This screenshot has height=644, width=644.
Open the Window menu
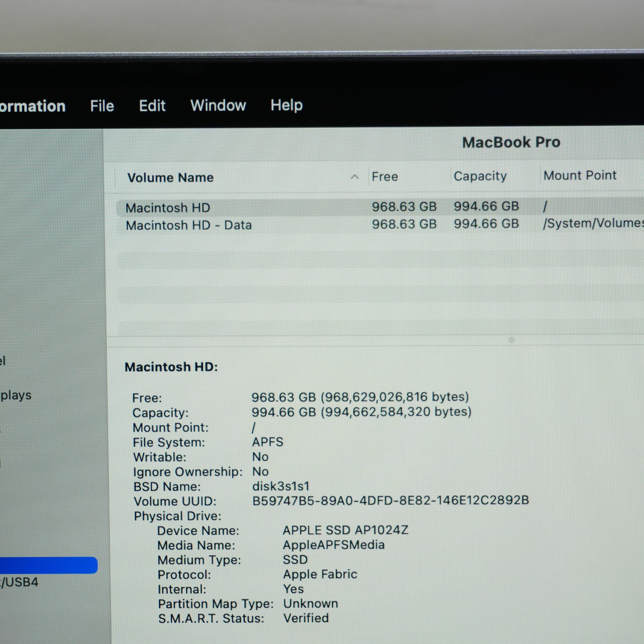[x=218, y=105]
